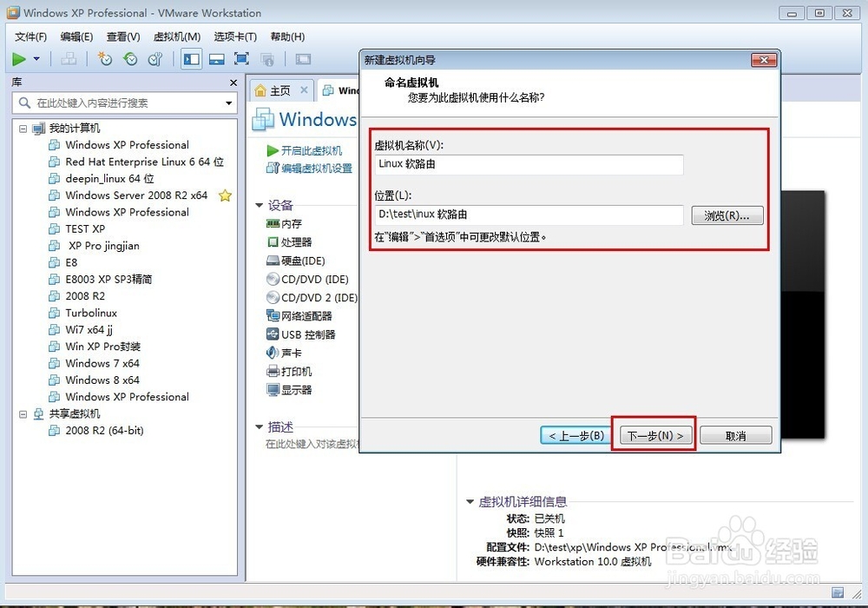868x608 pixels.
Task: Collapse the 设备 section
Action: pyautogui.click(x=259, y=206)
